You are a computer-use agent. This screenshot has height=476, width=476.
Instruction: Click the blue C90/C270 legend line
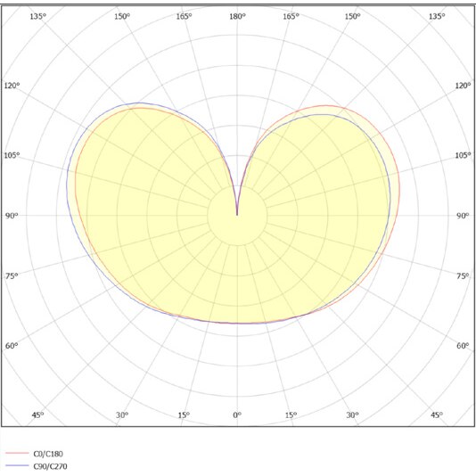[x=17, y=465]
